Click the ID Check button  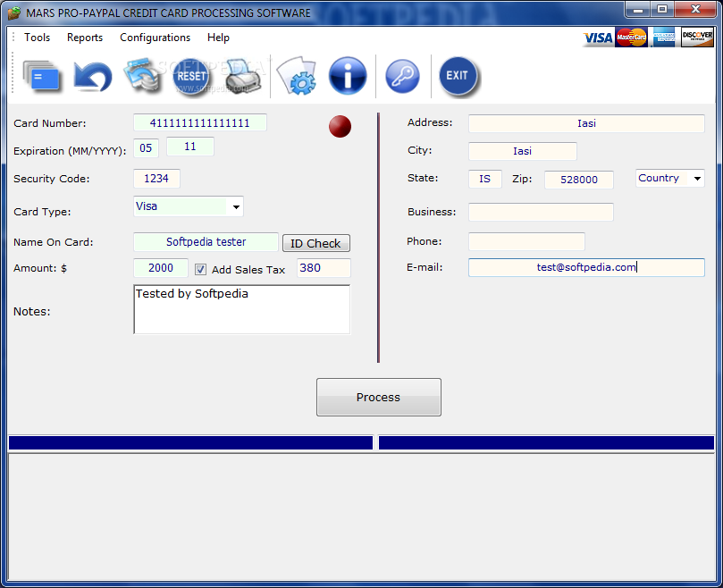click(315, 243)
